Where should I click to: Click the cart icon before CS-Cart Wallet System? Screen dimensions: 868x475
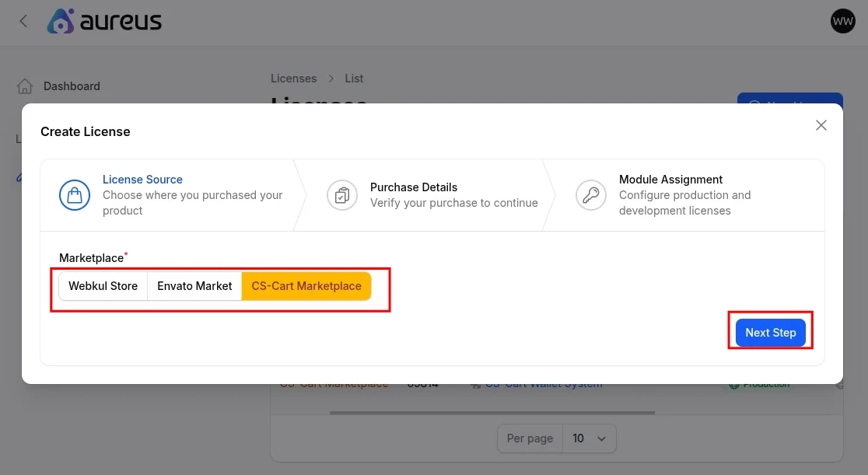(x=475, y=383)
